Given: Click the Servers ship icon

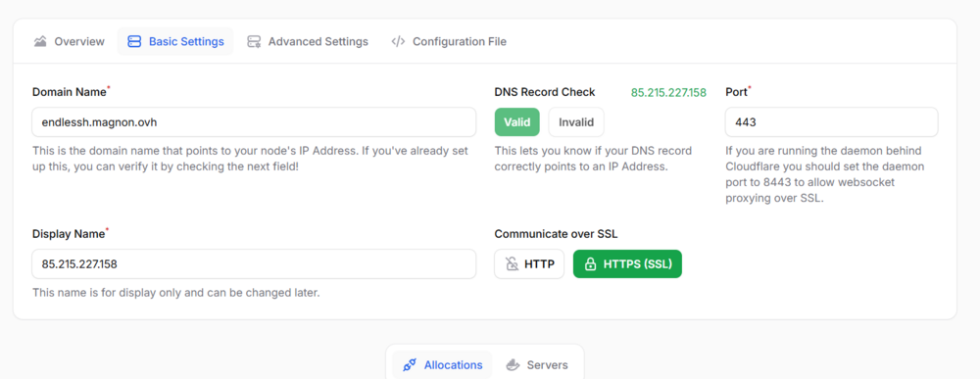Looking at the screenshot, I should (513, 364).
